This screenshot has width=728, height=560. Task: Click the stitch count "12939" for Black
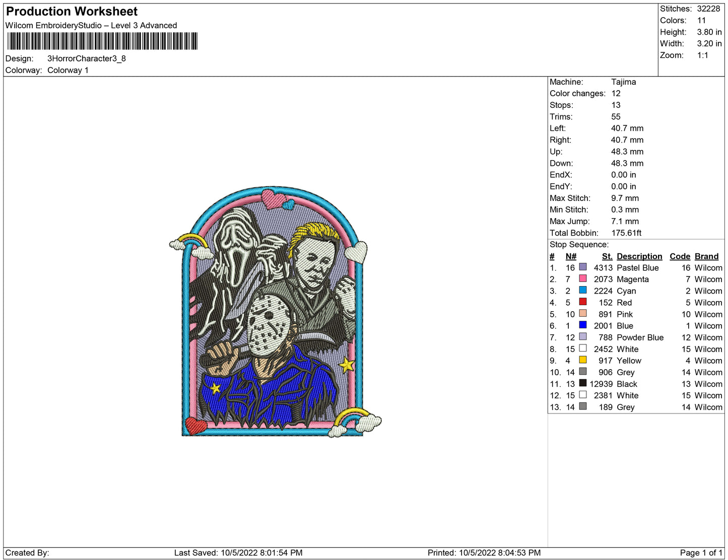point(601,384)
